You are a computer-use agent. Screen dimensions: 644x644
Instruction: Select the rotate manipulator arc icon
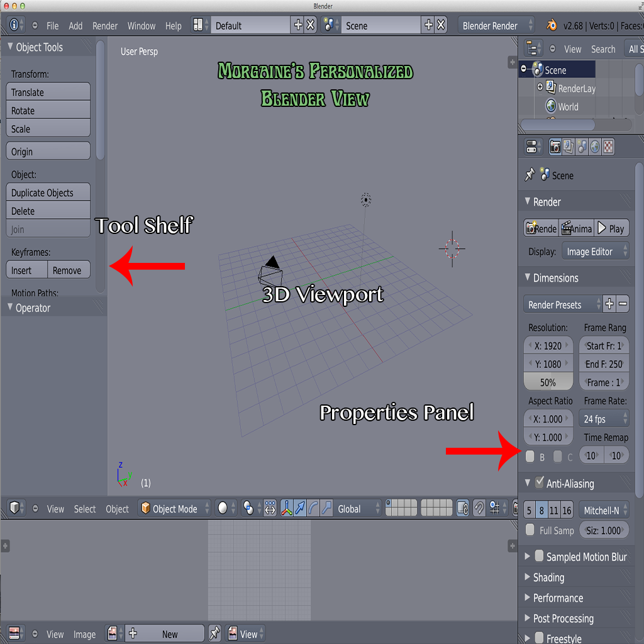click(x=313, y=508)
